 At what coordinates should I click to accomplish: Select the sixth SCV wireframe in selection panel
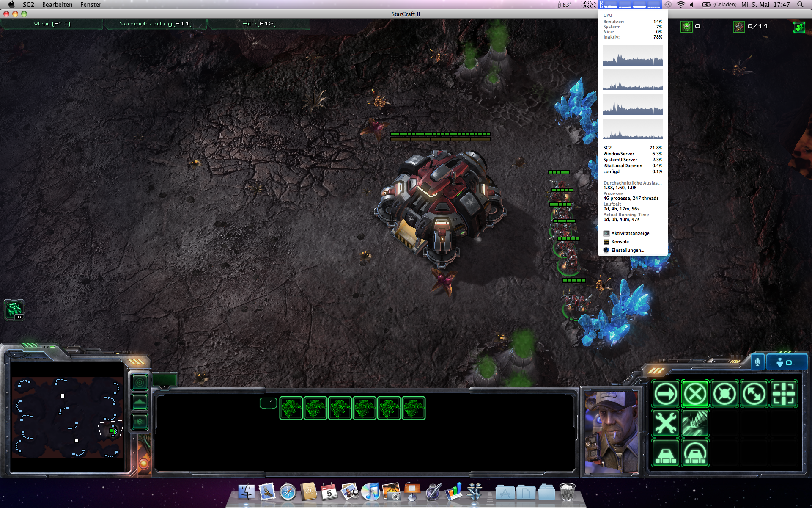click(414, 408)
